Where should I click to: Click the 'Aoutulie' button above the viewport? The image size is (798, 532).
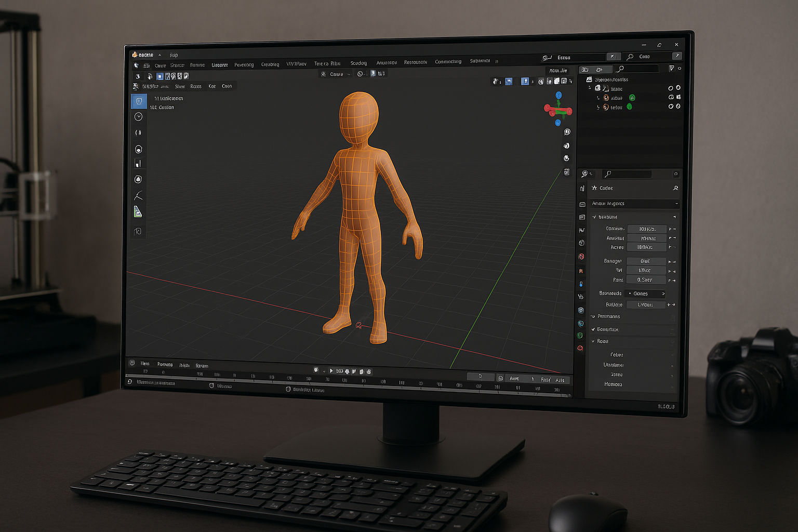(558, 71)
